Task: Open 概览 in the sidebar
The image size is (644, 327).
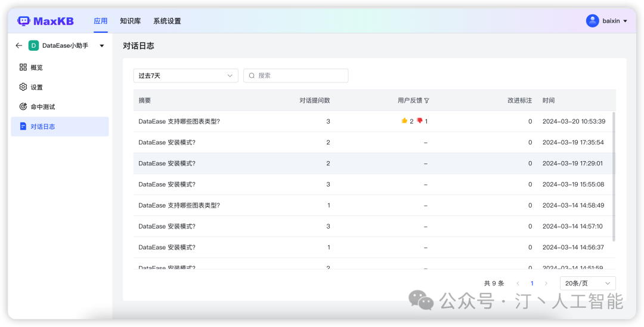Action: point(60,67)
